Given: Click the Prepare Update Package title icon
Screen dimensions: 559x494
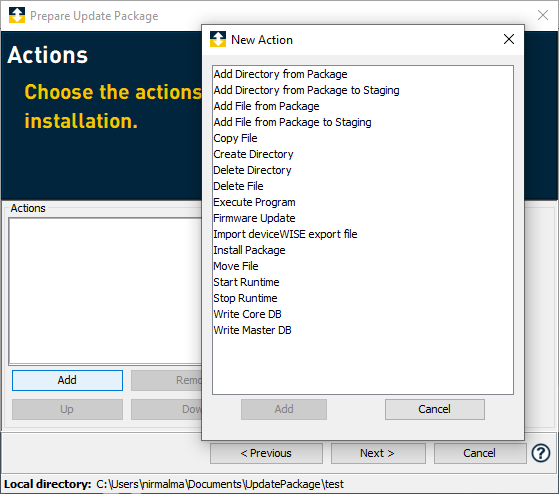Looking at the screenshot, I should [17, 15].
